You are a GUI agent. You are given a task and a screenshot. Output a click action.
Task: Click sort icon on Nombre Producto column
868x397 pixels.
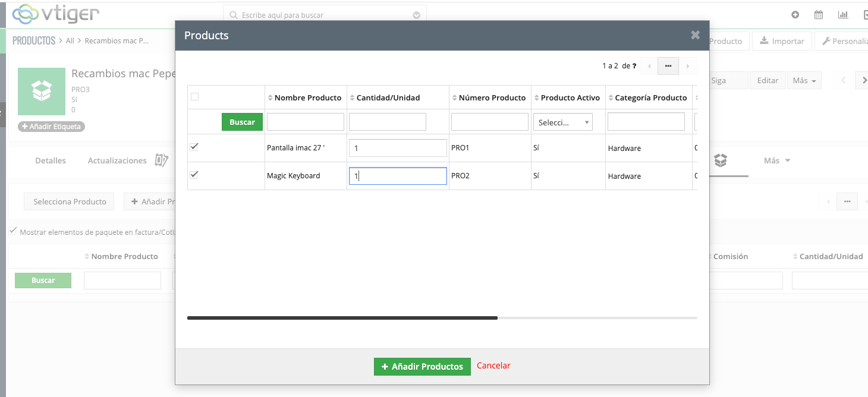coord(271,98)
